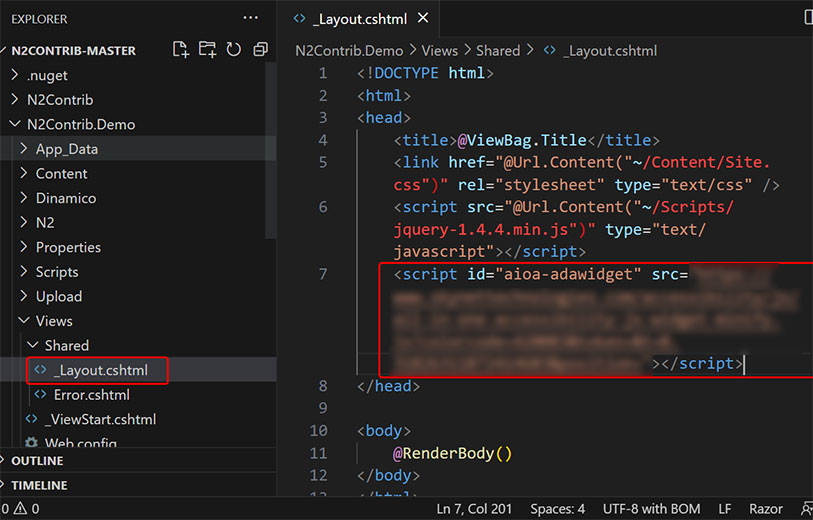
Task: Click LF end-of-line selector
Action: point(724,509)
